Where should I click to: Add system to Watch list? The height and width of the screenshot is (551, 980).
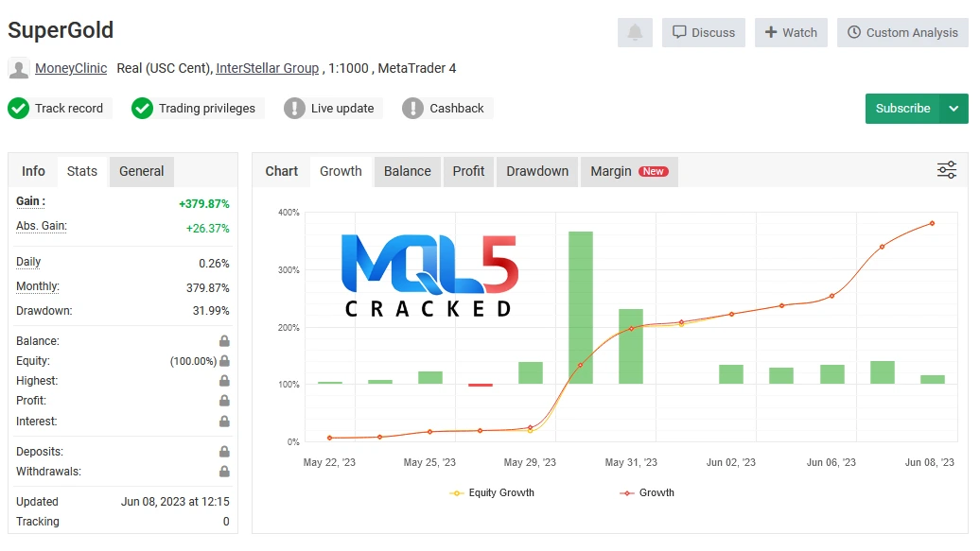(x=791, y=32)
